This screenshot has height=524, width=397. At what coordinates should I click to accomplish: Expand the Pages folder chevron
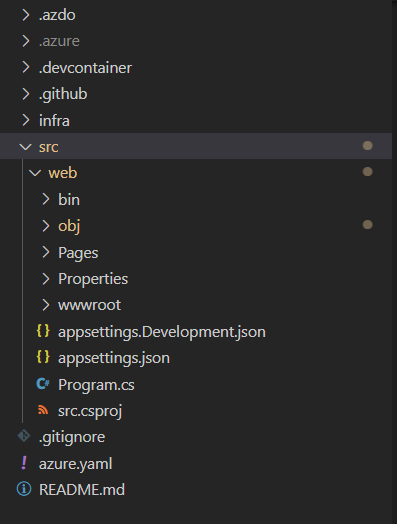click(x=45, y=252)
